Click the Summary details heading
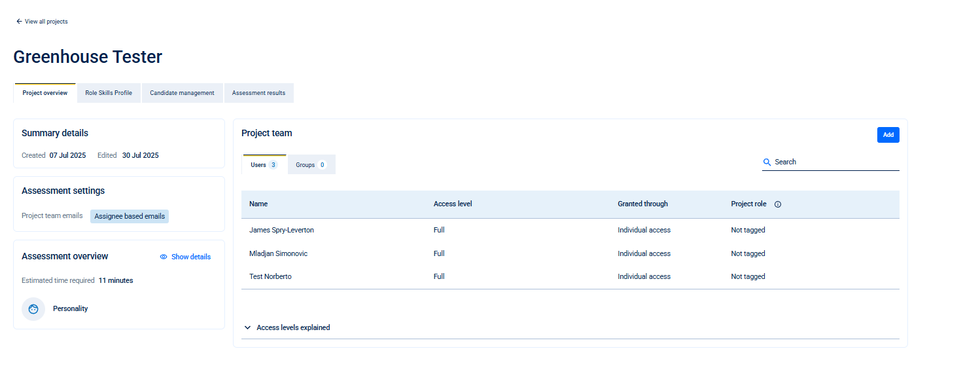This screenshot has width=980, height=370. click(55, 133)
